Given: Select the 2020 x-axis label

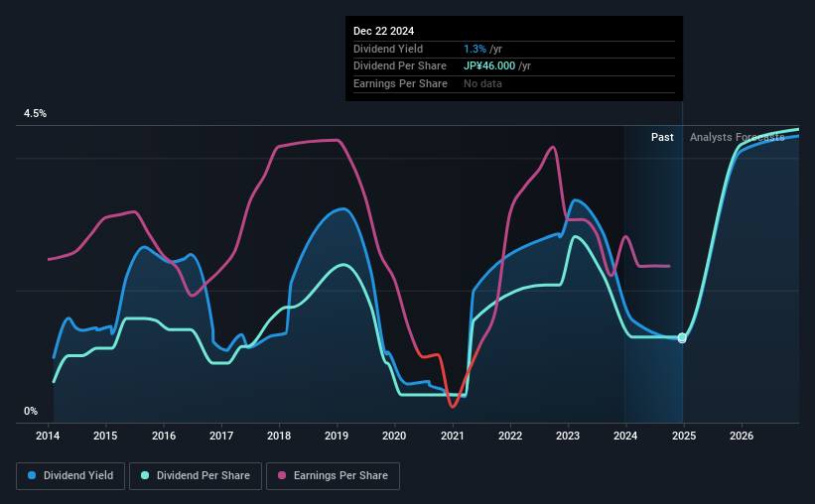Looking at the screenshot, I should click(394, 436).
